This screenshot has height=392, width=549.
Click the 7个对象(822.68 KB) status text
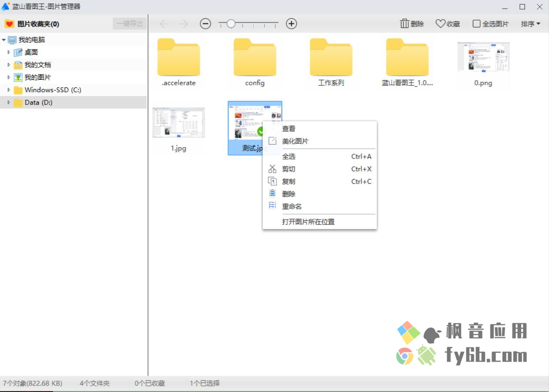click(x=33, y=383)
